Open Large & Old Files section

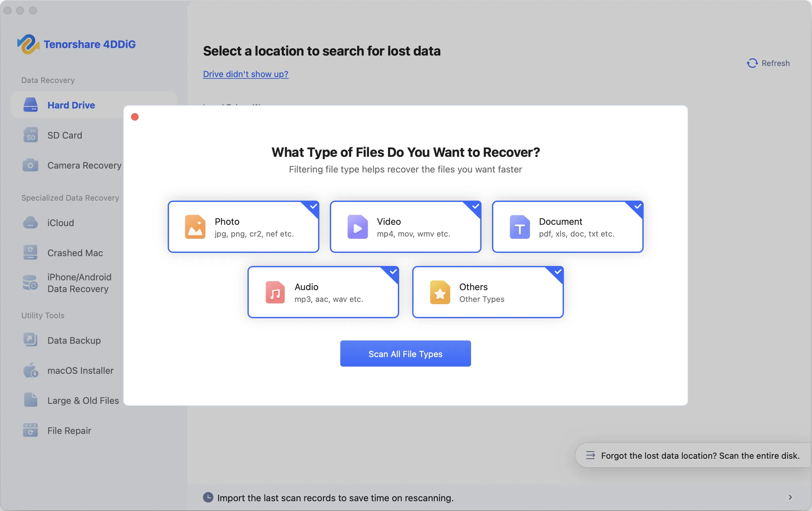(x=83, y=401)
